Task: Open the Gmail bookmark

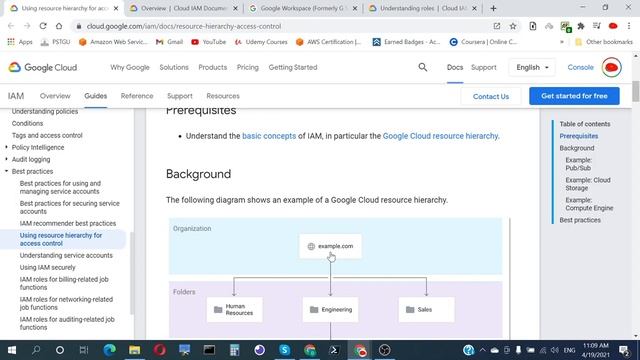Action: (169, 42)
